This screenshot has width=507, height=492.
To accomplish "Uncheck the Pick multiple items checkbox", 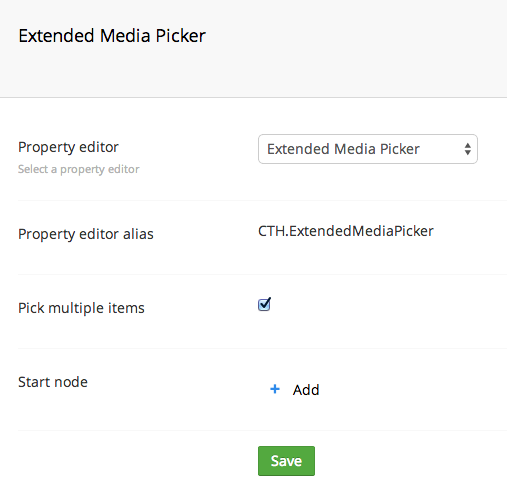I will pyautogui.click(x=264, y=305).
